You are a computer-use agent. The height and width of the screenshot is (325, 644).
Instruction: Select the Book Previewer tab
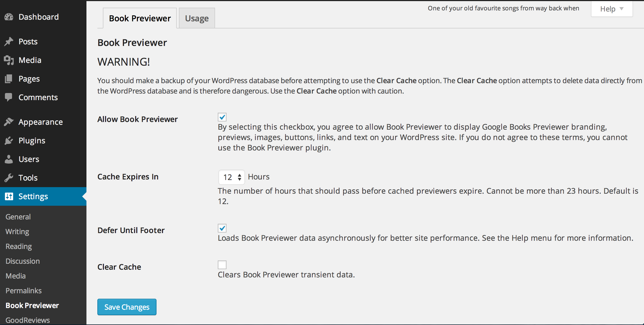click(140, 18)
